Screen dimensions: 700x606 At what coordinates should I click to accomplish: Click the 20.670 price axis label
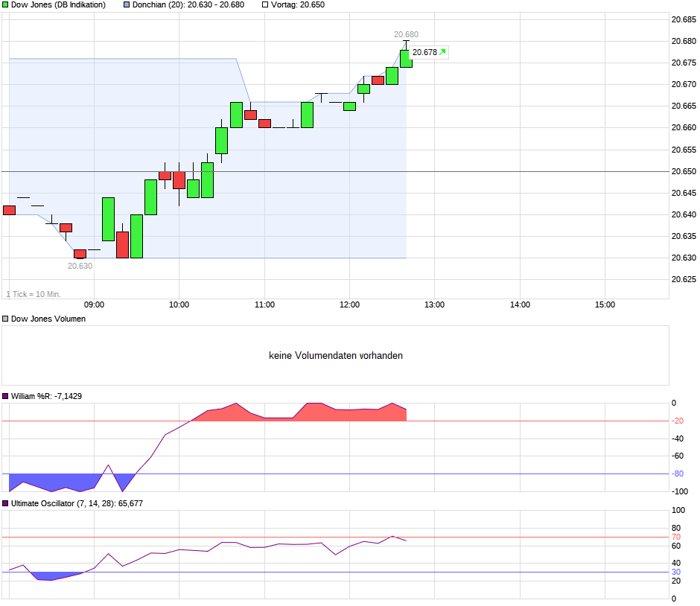pyautogui.click(x=684, y=84)
